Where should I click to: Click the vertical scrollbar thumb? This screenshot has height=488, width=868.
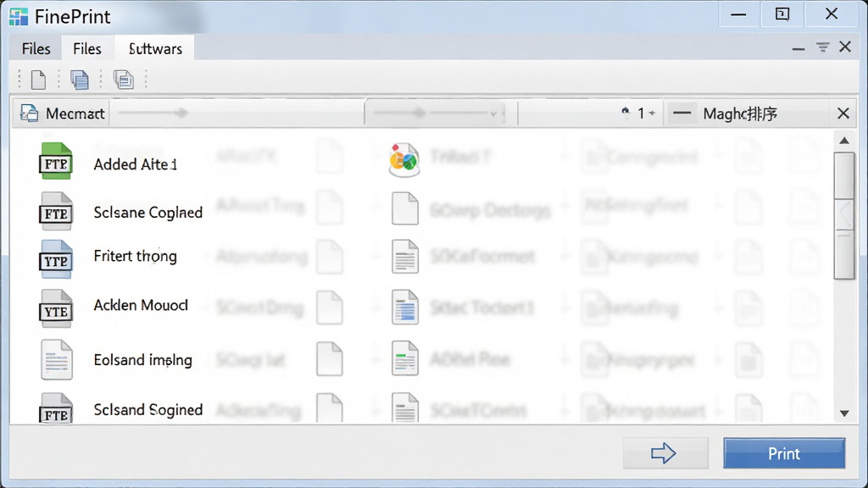[x=844, y=216]
